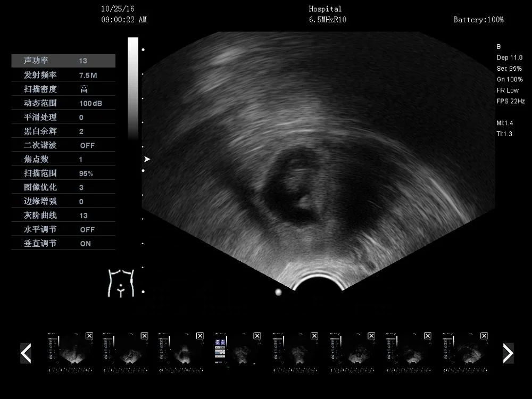This screenshot has height=399, width=532.
Task: Click the B mode indicator
Action: click(x=498, y=47)
